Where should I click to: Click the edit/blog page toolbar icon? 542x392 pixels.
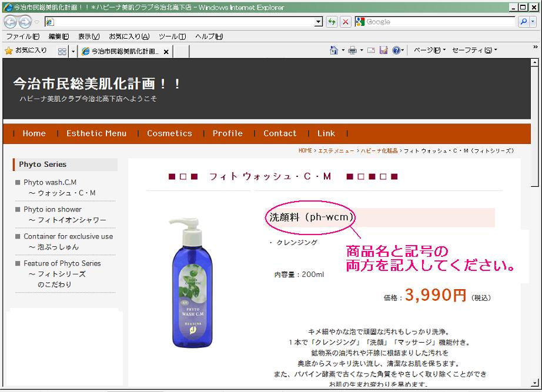point(383,51)
